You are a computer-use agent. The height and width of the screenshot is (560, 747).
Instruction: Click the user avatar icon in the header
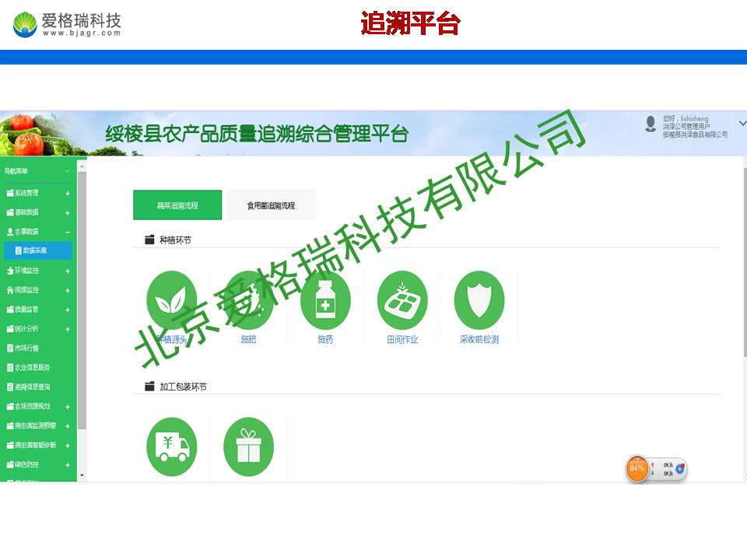click(x=651, y=124)
